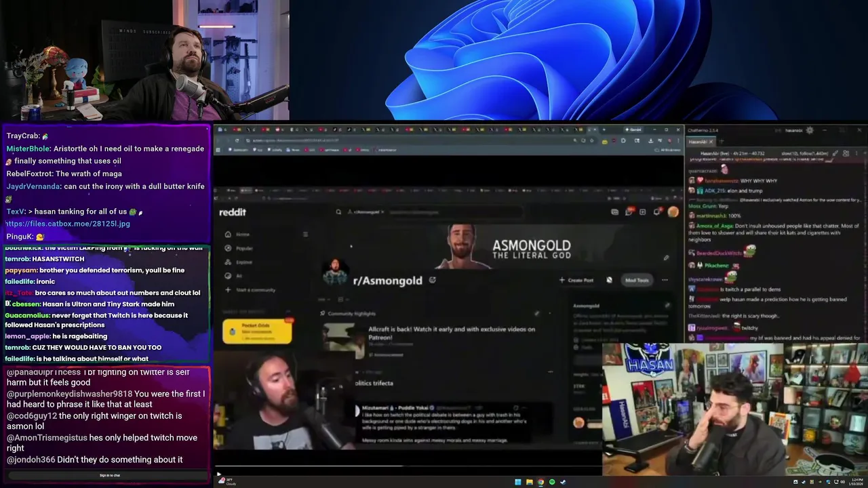Remove r/Asmongold filter from search
Screen dimensions: 868x488
click(382, 212)
